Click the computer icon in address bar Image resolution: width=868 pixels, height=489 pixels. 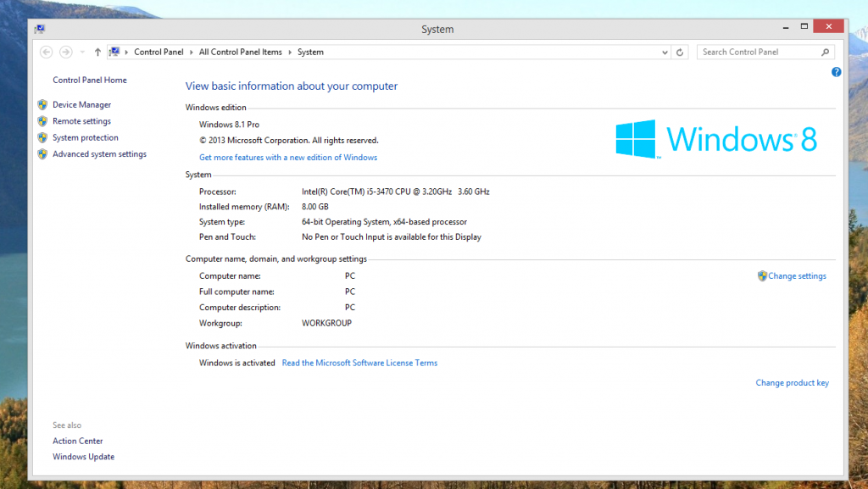click(x=114, y=52)
